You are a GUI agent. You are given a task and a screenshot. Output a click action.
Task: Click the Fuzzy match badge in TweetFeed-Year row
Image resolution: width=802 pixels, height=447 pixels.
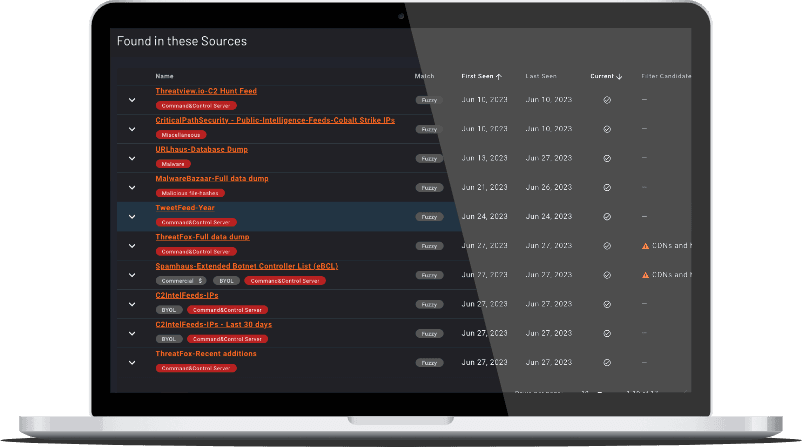pos(429,217)
